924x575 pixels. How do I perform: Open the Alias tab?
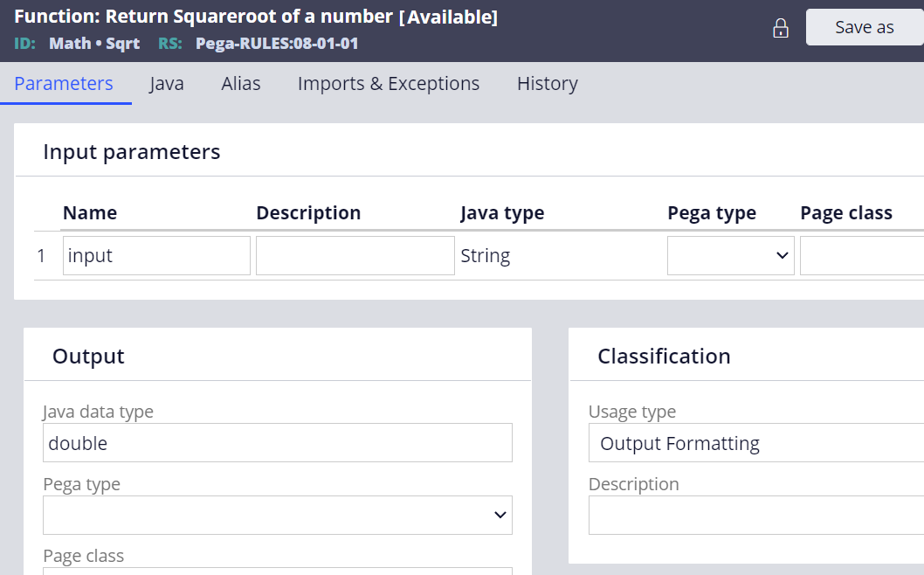pyautogui.click(x=241, y=83)
